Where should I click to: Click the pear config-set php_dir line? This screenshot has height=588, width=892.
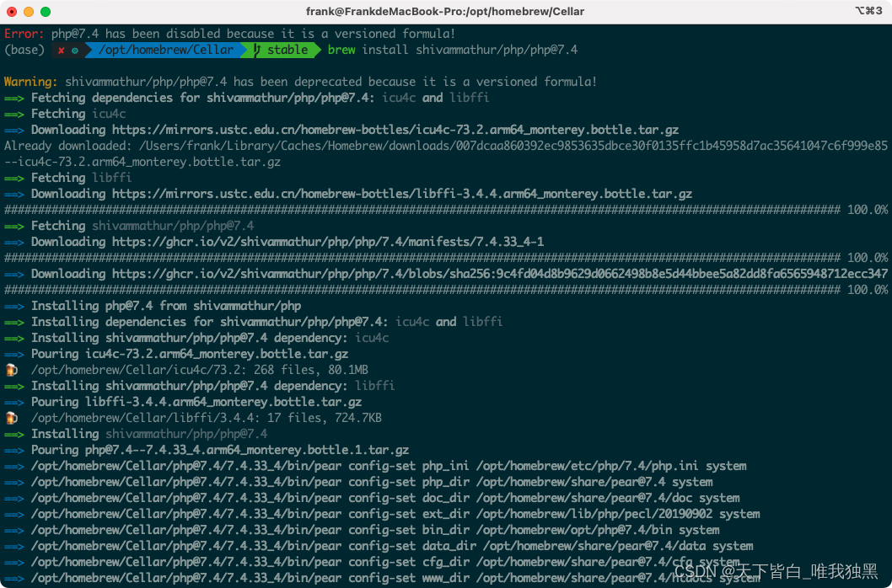pos(358,482)
